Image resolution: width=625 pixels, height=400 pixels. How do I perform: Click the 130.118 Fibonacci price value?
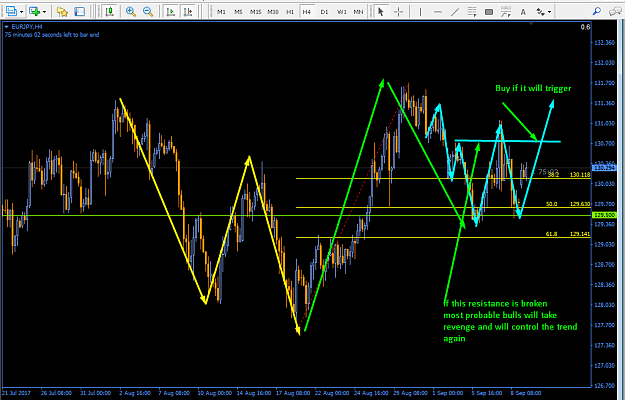click(x=580, y=175)
